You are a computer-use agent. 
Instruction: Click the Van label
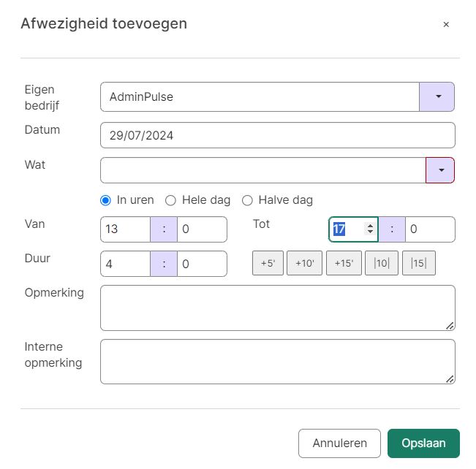(x=34, y=224)
